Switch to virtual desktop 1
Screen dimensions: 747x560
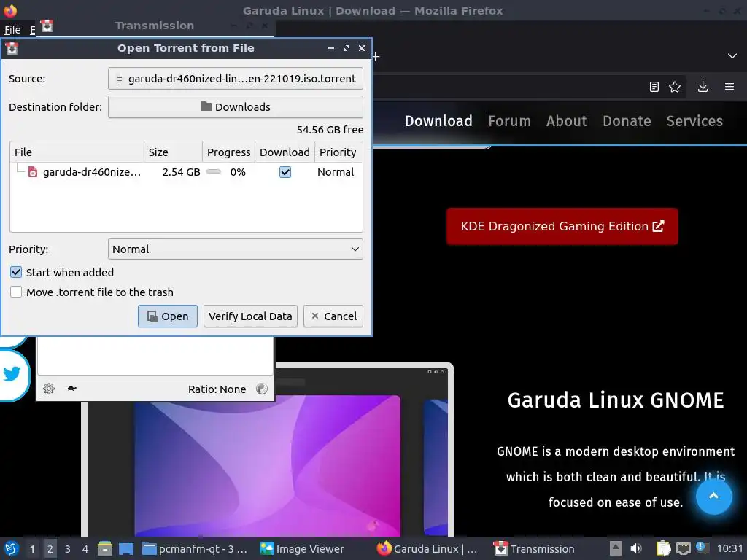click(x=32, y=548)
